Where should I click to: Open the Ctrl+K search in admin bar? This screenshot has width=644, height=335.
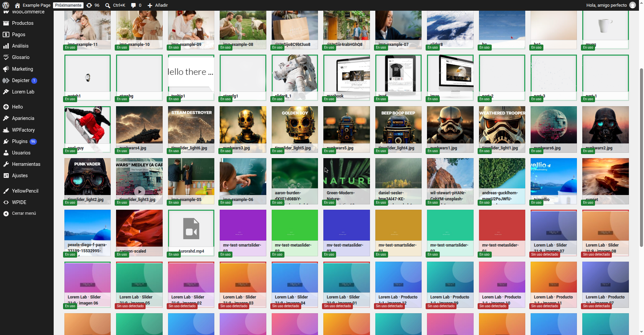(115, 5)
